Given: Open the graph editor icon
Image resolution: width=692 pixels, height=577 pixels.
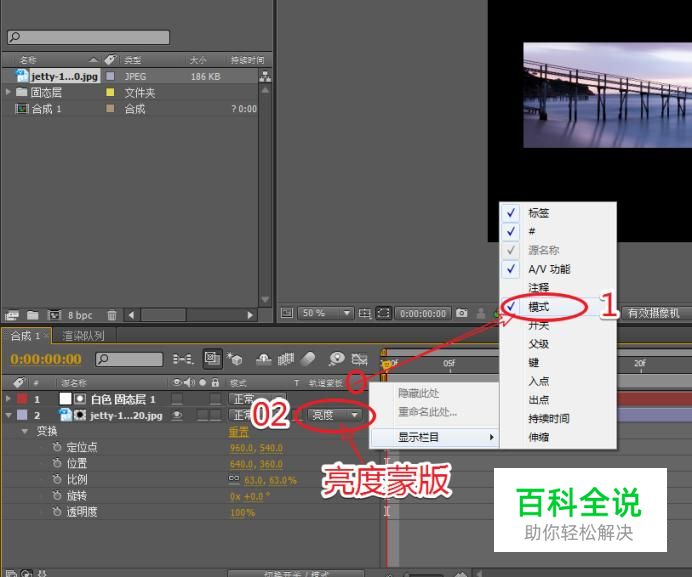Looking at the screenshot, I should (359, 359).
